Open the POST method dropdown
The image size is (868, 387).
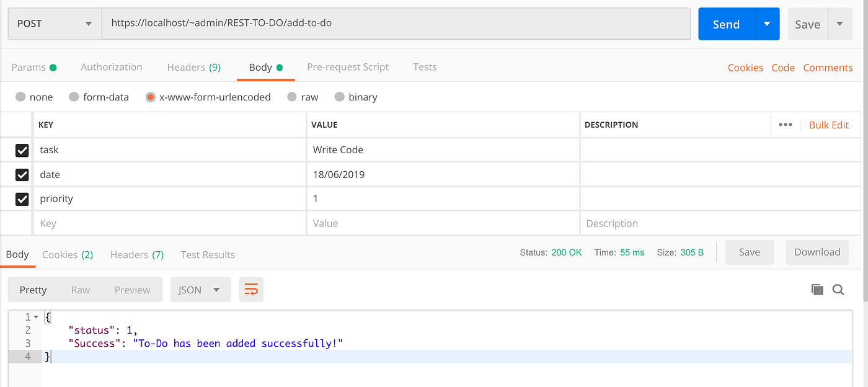tap(89, 24)
